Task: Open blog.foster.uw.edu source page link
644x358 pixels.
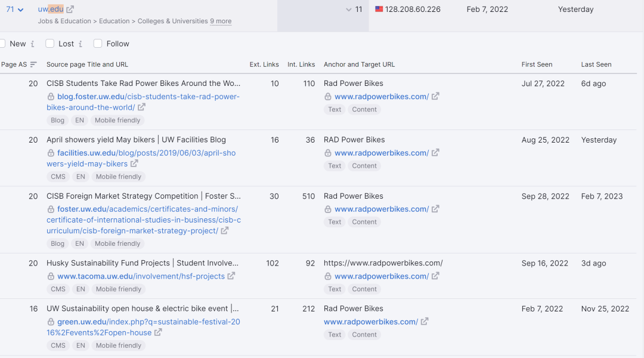Action: pyautogui.click(x=143, y=102)
